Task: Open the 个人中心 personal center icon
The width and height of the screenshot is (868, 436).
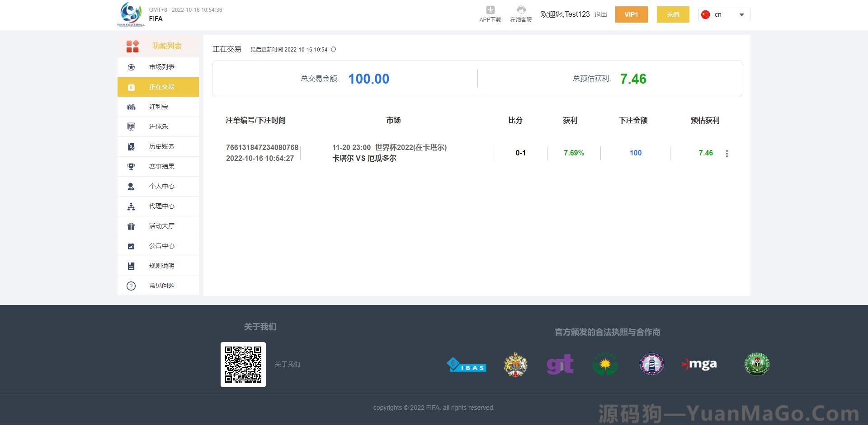Action: (131, 186)
